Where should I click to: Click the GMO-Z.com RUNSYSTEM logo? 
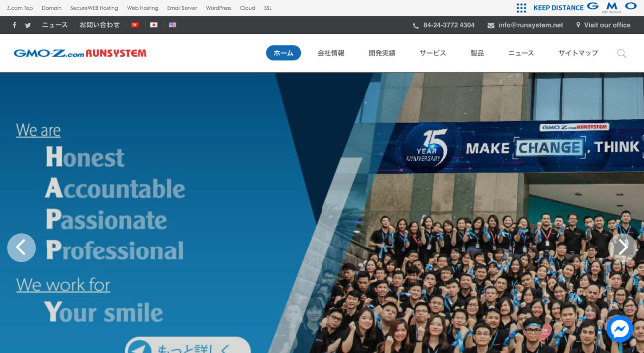80,53
